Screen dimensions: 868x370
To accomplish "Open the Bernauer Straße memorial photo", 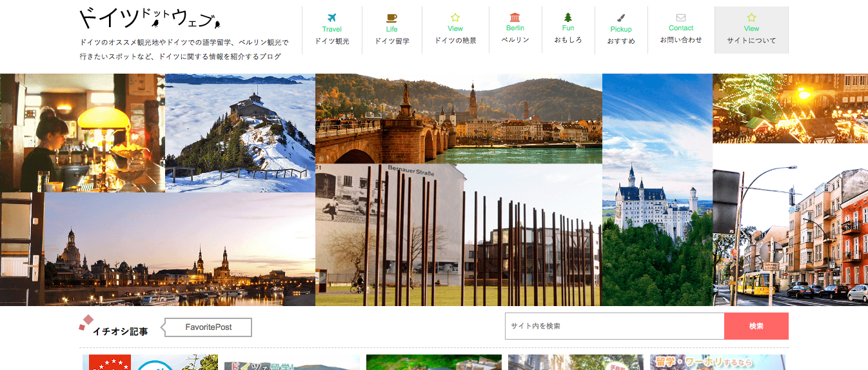I will pyautogui.click(x=459, y=234).
